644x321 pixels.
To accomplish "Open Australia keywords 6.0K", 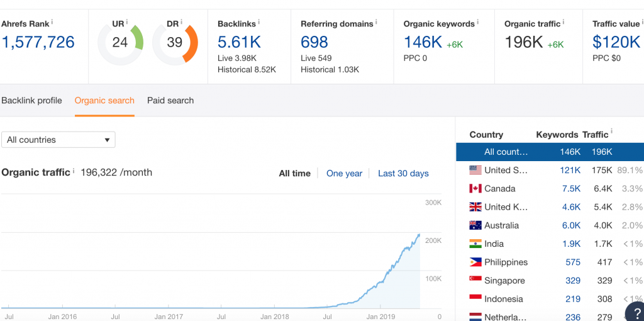I will click(571, 225).
